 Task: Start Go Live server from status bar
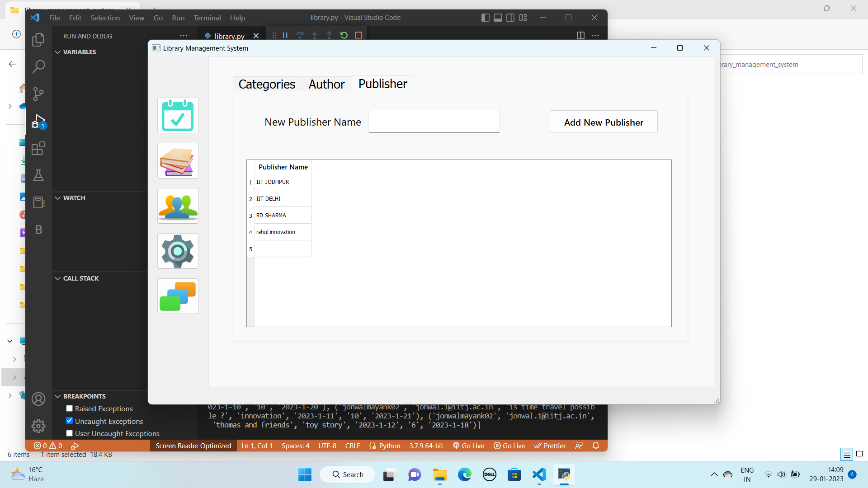point(469,446)
